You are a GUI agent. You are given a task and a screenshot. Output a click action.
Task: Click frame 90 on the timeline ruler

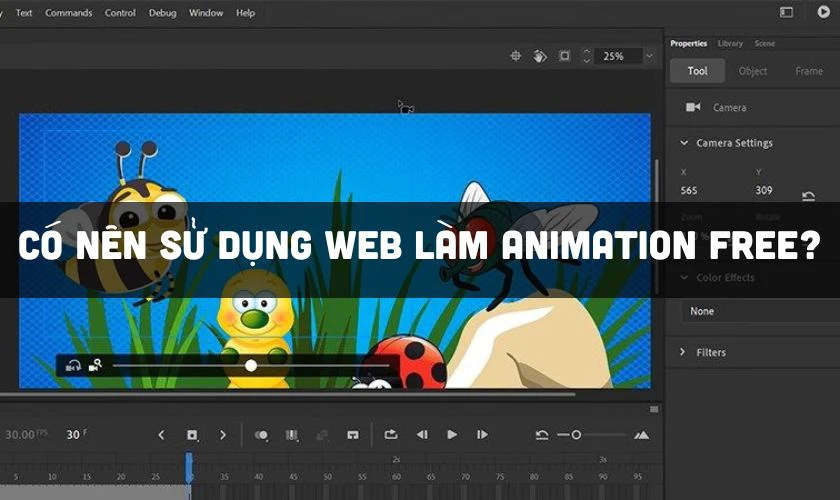603,476
